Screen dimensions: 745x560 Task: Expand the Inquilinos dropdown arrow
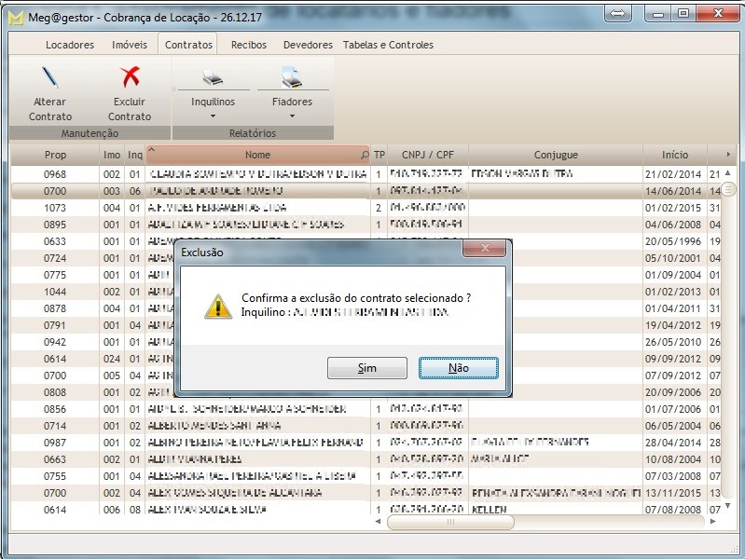click(x=213, y=116)
